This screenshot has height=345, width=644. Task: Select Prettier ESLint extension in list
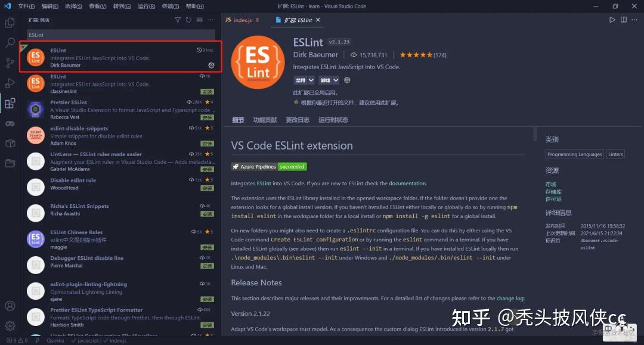pyautogui.click(x=120, y=110)
